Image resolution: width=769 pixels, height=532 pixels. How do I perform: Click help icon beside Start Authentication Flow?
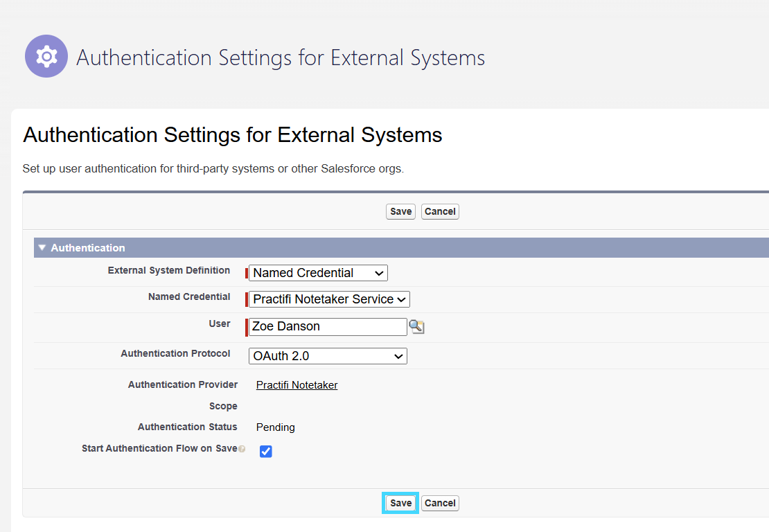tap(242, 449)
